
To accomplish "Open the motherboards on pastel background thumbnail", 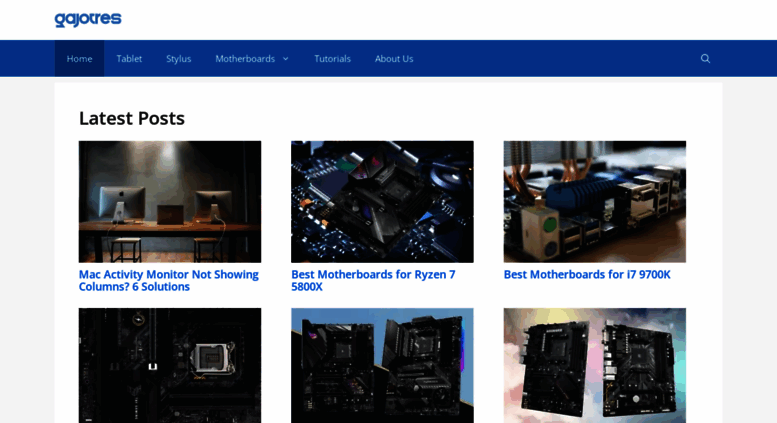I will pyautogui.click(x=595, y=366).
